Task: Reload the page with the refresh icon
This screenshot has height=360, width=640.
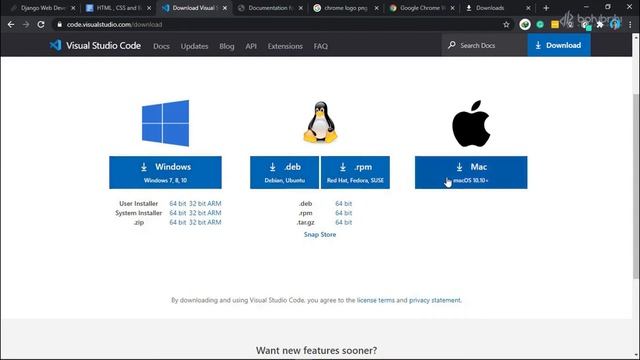Action: tap(41, 24)
